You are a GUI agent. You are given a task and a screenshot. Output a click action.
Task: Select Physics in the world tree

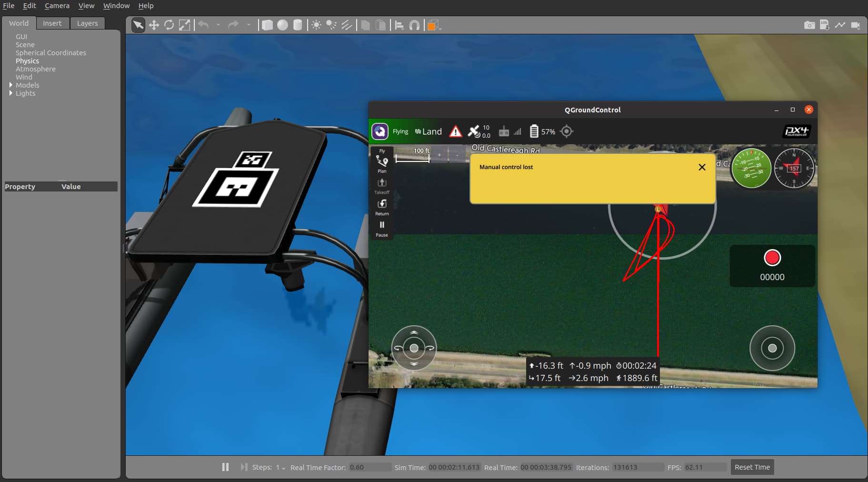coord(27,60)
